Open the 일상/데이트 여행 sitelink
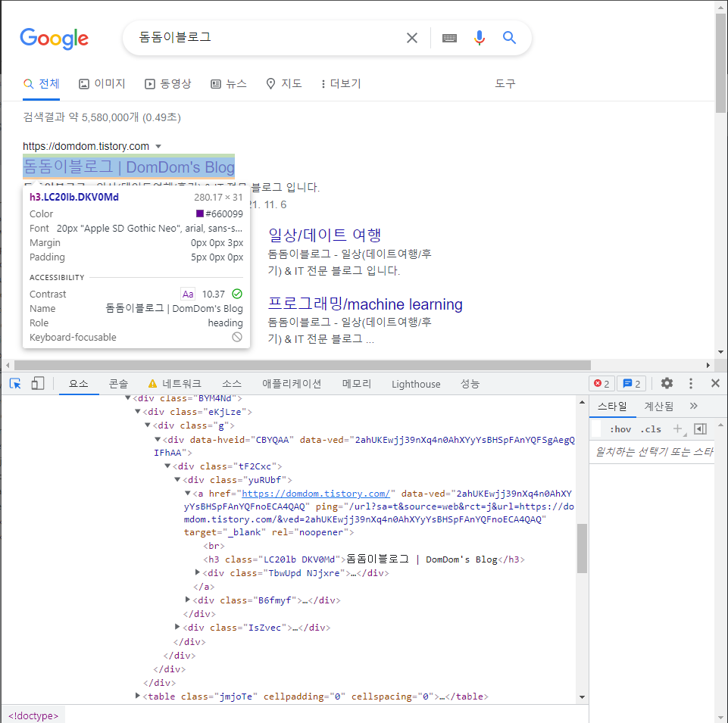The height and width of the screenshot is (723, 728). 324,235
